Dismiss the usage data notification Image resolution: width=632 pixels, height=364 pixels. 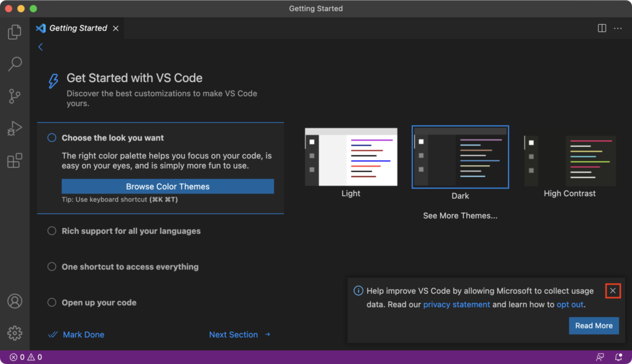(x=613, y=291)
